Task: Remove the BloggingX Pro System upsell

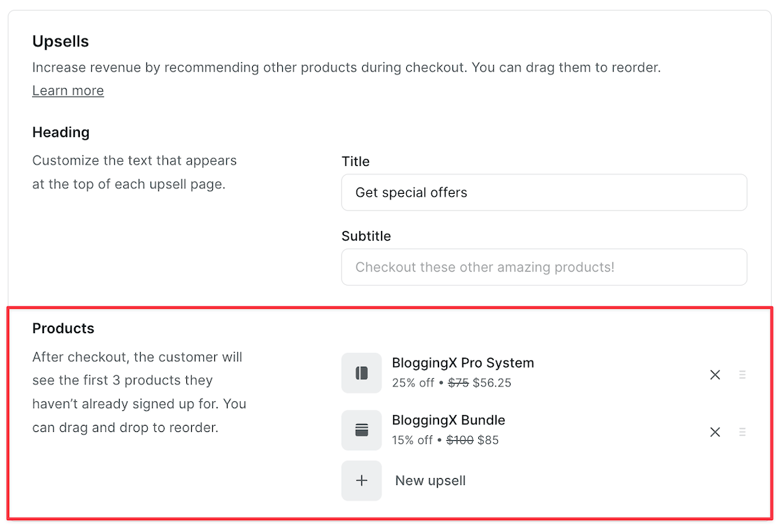Action: 715,374
